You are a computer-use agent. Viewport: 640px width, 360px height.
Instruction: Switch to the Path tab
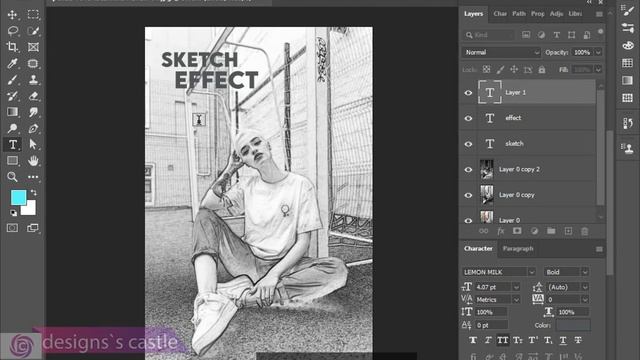pos(519,14)
